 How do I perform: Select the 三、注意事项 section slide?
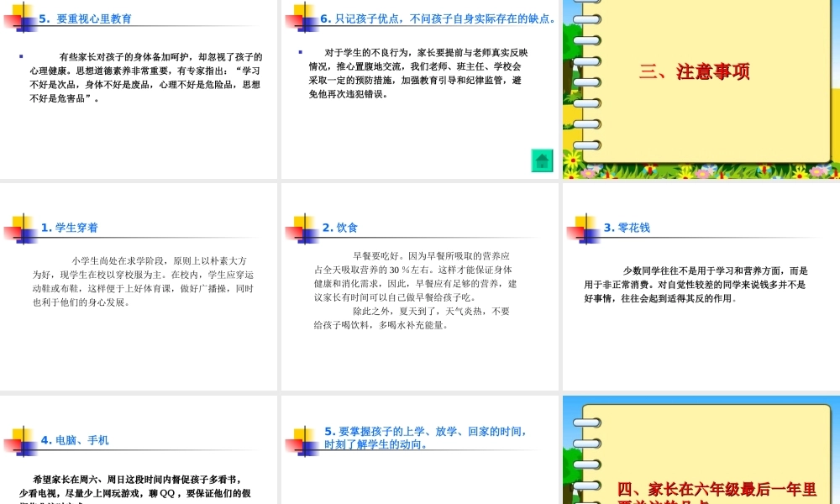pos(701,89)
